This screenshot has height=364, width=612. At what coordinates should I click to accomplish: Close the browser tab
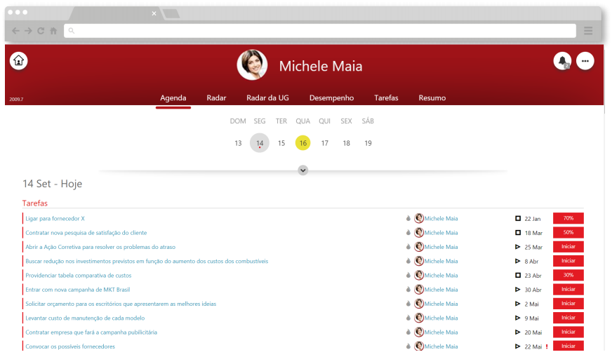pos(154,13)
